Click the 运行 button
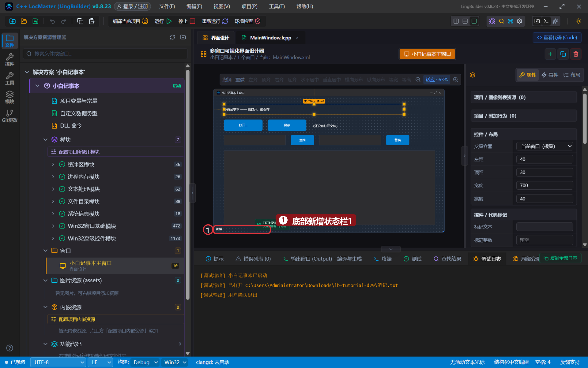The height and width of the screenshot is (368, 588). pos(163,21)
